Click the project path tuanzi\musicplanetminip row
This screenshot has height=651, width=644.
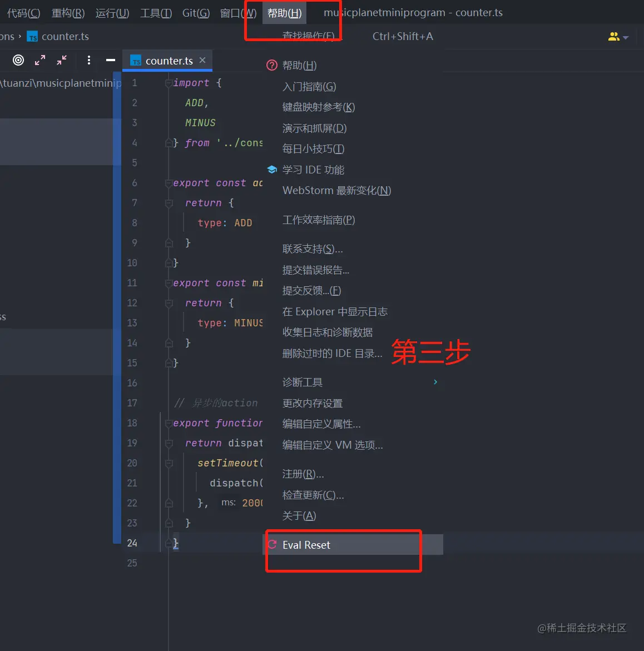coord(61,83)
